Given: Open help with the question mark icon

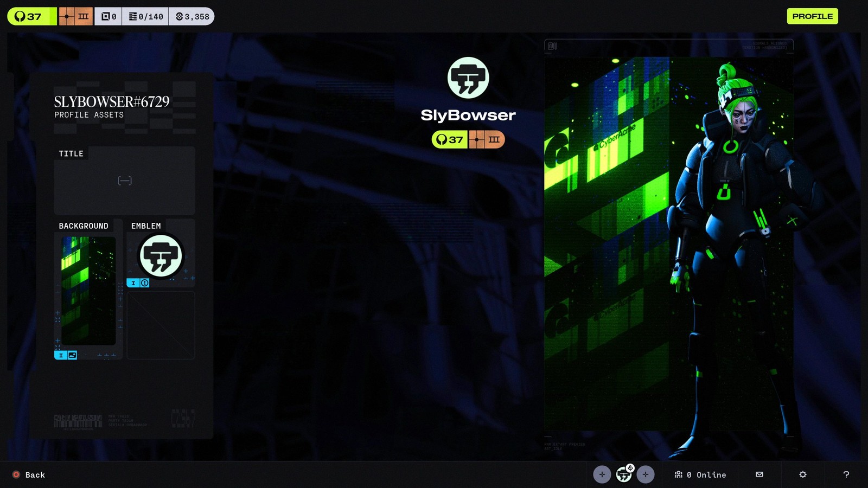Looking at the screenshot, I should [846, 474].
